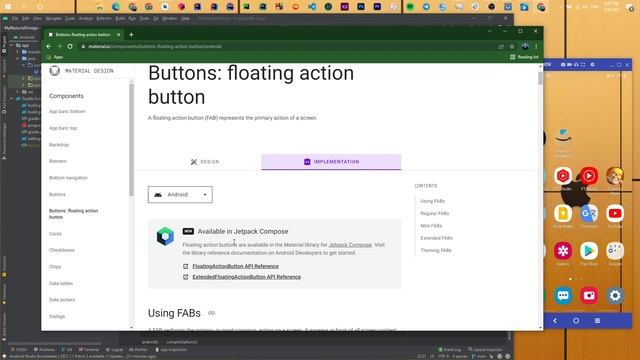Close the Buttons: floating action button tab
The image size is (640, 360).
[x=118, y=35]
